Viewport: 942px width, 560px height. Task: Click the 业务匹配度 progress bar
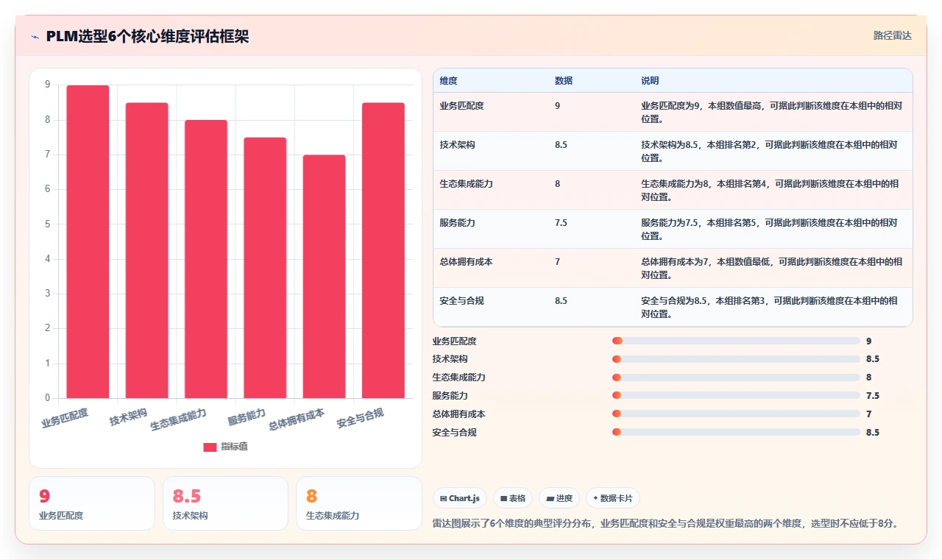pyautogui.click(x=736, y=341)
